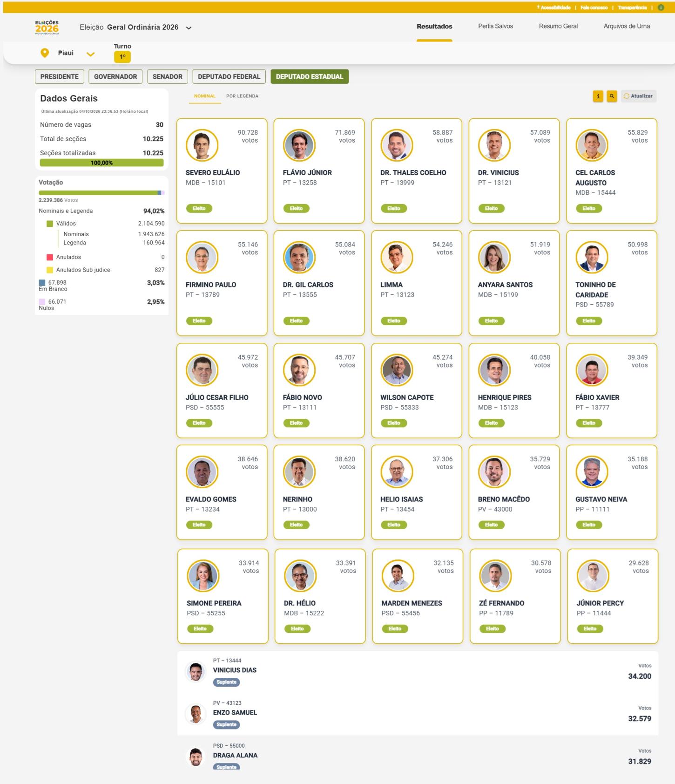This screenshot has height=784, width=675.
Task: Select the Nominal view option
Action: [205, 96]
